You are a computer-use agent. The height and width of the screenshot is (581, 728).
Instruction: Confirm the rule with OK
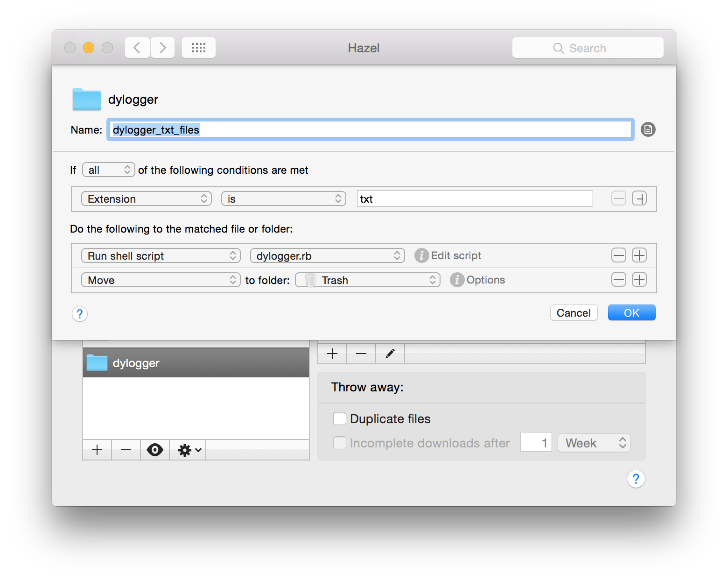tap(632, 312)
